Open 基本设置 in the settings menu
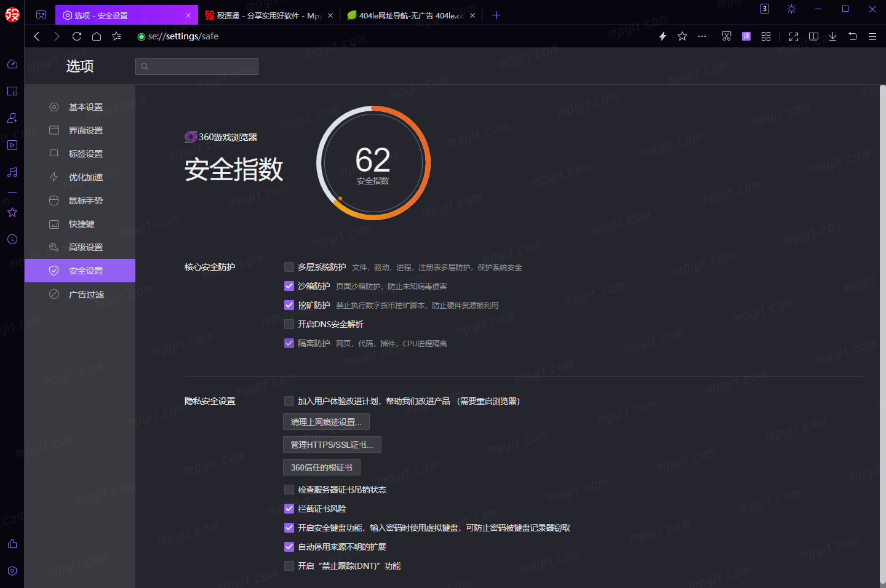This screenshot has height=588, width=886. click(80, 107)
